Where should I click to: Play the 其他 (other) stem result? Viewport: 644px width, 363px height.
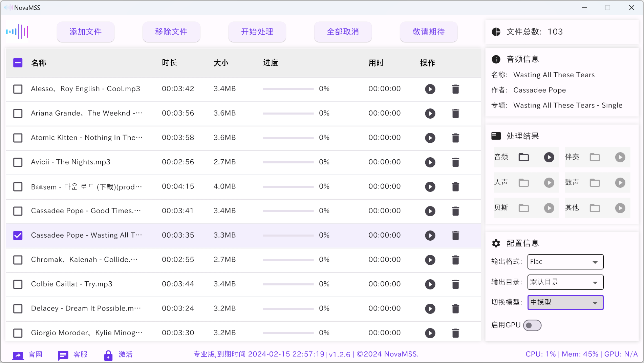(x=620, y=208)
